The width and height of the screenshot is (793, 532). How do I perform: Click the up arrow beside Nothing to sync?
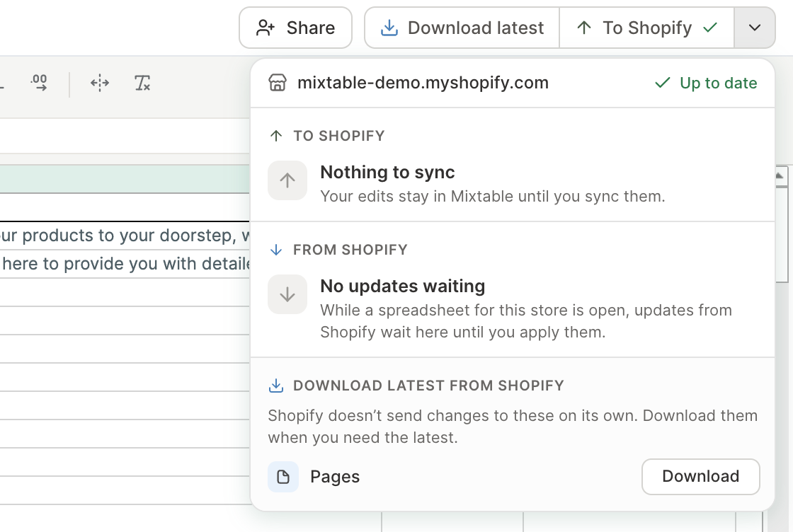[287, 180]
